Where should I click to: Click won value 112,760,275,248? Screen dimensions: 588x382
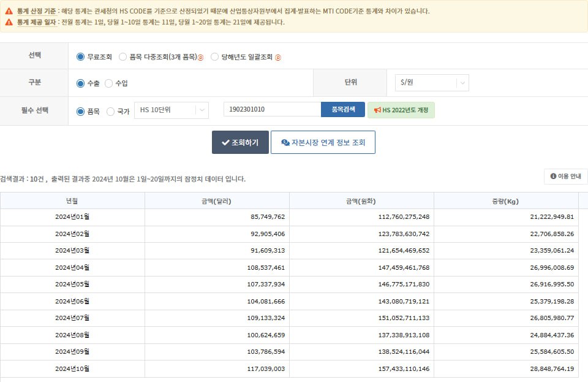coord(404,217)
